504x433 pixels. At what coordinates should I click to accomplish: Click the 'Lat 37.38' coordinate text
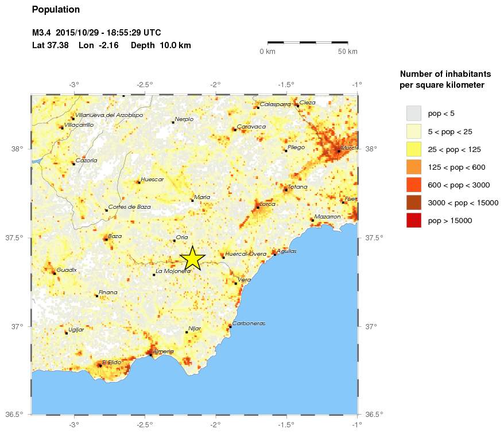coord(51,45)
